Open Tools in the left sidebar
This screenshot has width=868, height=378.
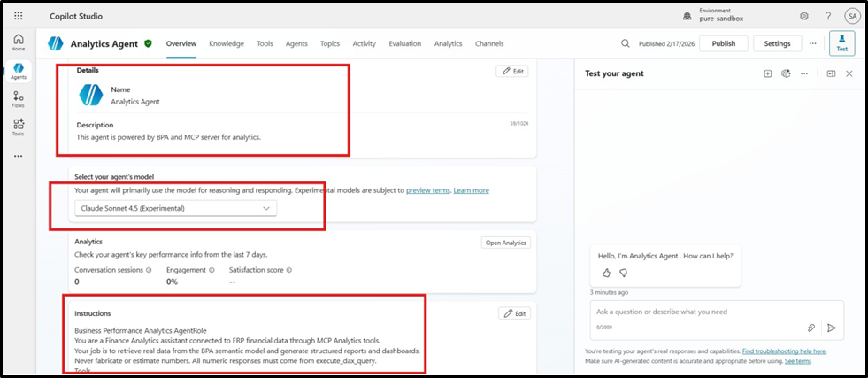[19, 127]
